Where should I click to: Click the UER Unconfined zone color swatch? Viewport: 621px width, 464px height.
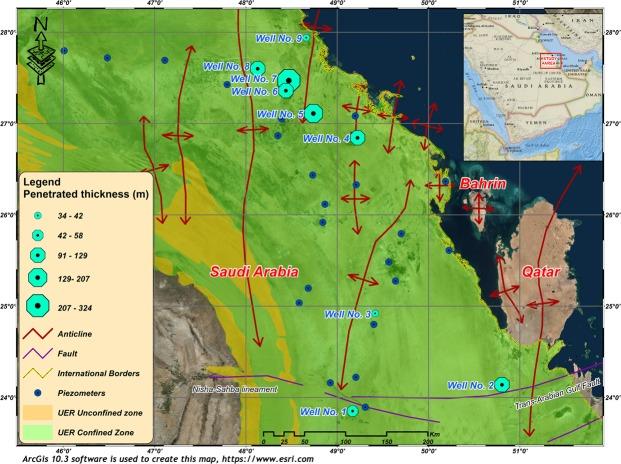[37, 412]
